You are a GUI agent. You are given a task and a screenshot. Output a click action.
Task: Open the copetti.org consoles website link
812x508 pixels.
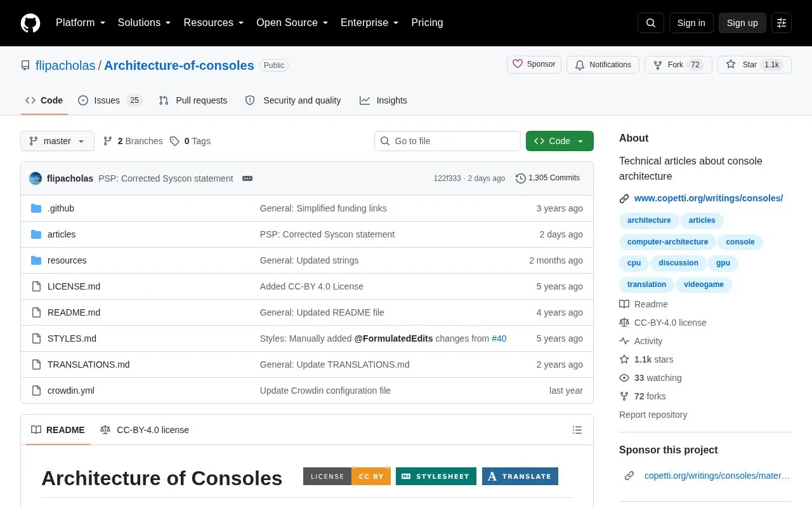click(x=709, y=198)
